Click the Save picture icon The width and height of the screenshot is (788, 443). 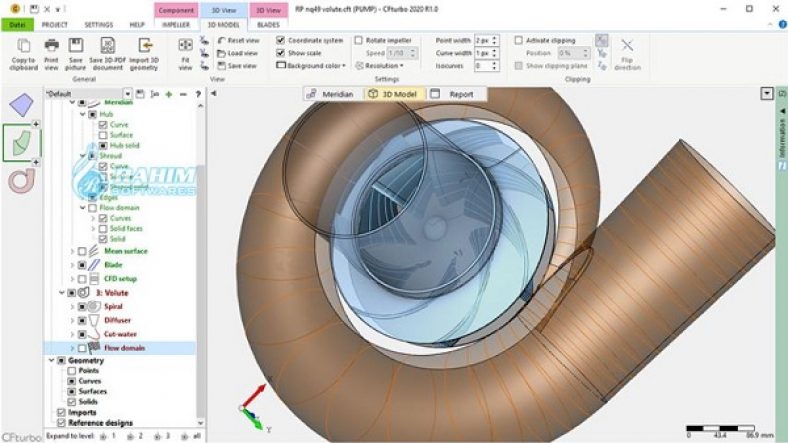(75, 46)
